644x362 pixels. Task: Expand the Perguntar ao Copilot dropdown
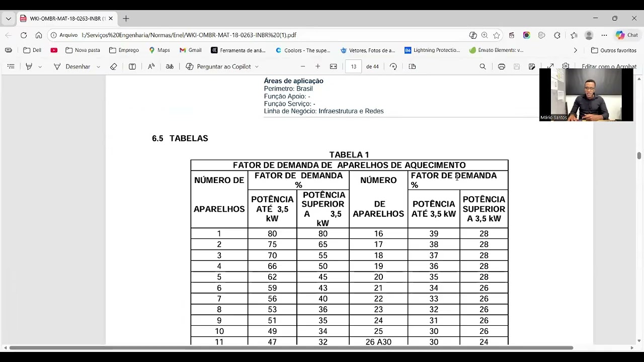(257, 66)
